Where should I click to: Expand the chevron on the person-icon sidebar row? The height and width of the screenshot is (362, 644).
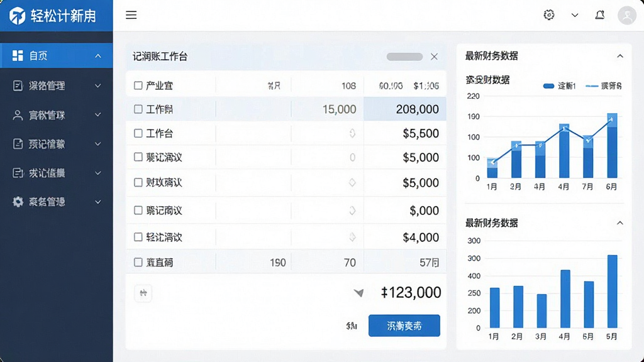point(97,115)
